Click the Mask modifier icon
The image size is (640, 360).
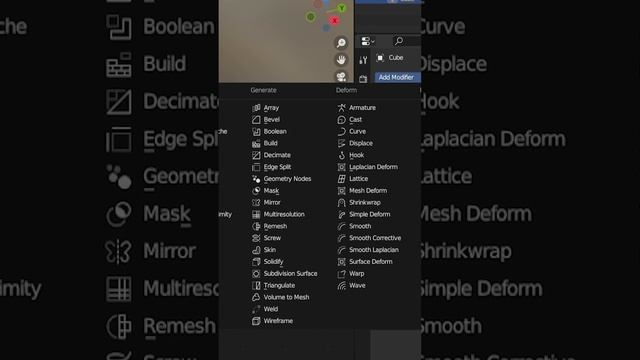pyautogui.click(x=256, y=191)
